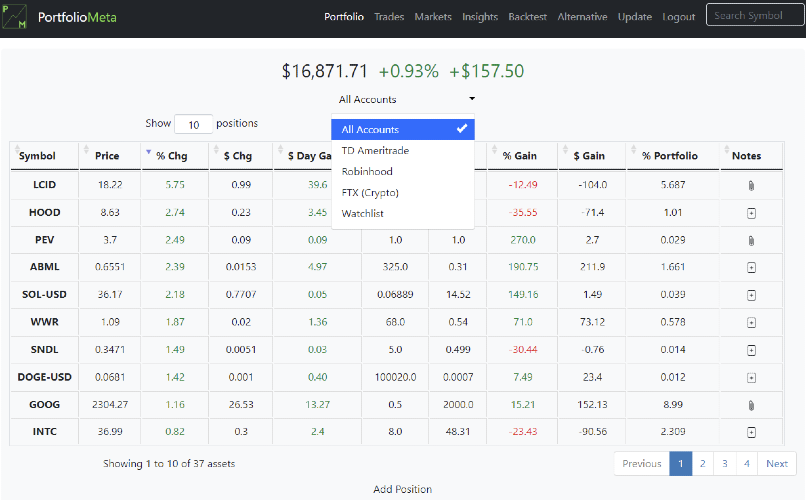Focus the Search Symbol field
The width and height of the screenshot is (806, 500).
tap(755, 15)
